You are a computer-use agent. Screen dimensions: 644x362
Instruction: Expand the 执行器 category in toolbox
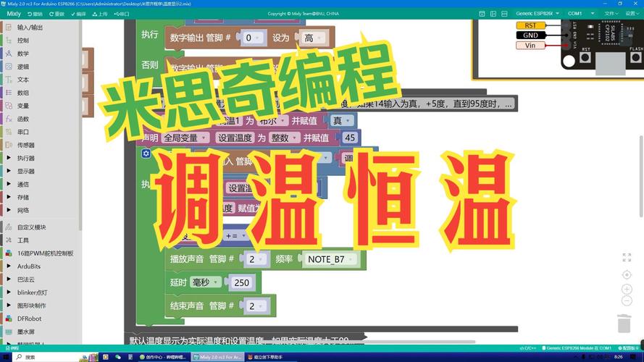tap(26, 158)
